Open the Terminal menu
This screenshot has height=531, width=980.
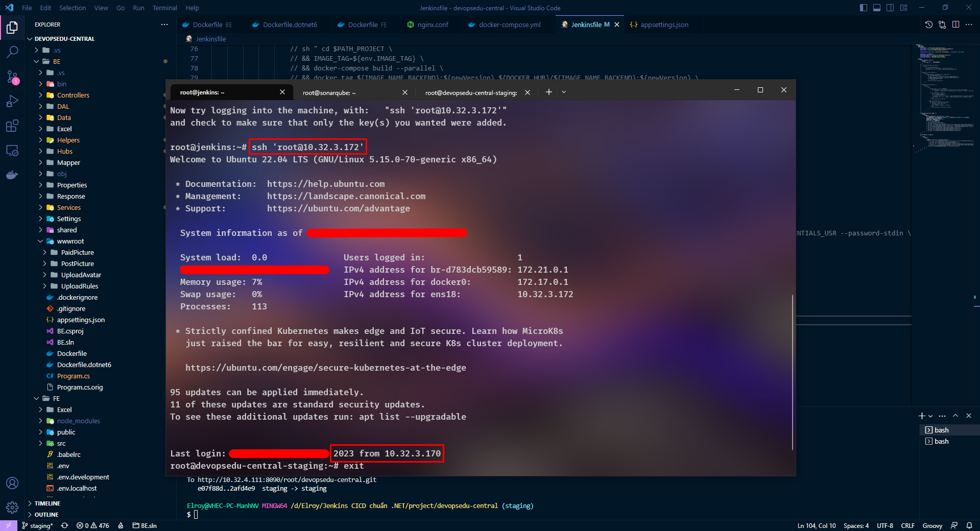[164, 8]
